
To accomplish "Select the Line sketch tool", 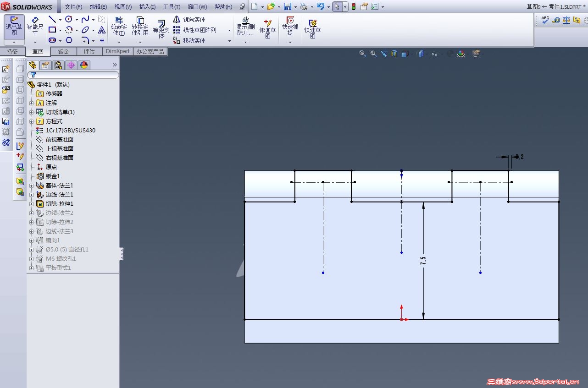I will (x=52, y=20).
